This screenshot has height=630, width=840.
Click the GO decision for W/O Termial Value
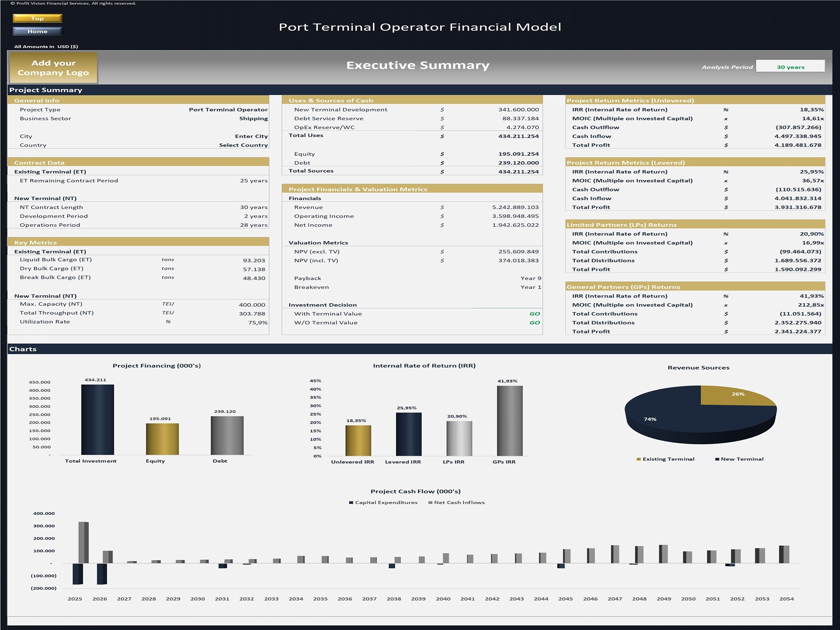click(535, 322)
